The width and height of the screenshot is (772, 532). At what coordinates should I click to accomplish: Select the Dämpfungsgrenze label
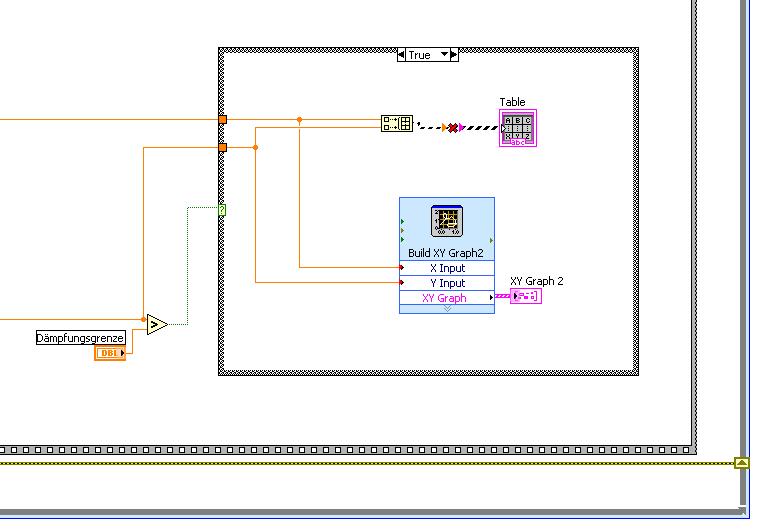(80, 338)
